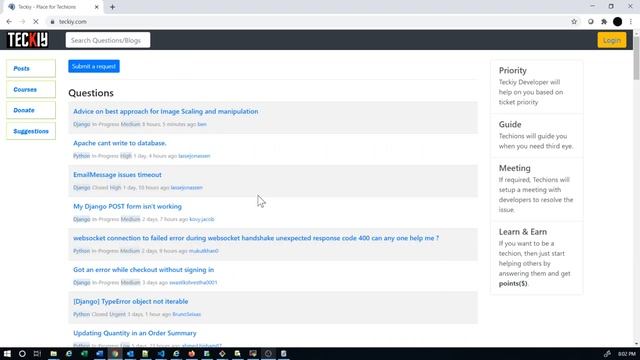This screenshot has width=640, height=360.
Task: Click the page vertical scrollbar thumb
Action: [636, 58]
